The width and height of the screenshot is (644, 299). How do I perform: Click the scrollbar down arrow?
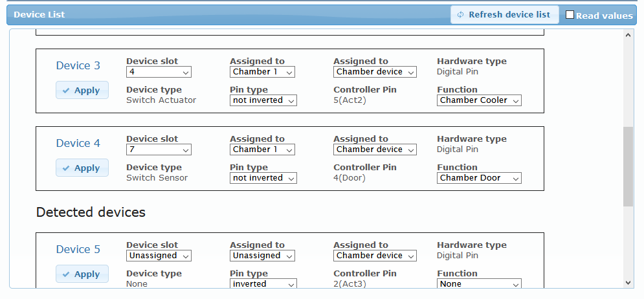click(x=628, y=283)
